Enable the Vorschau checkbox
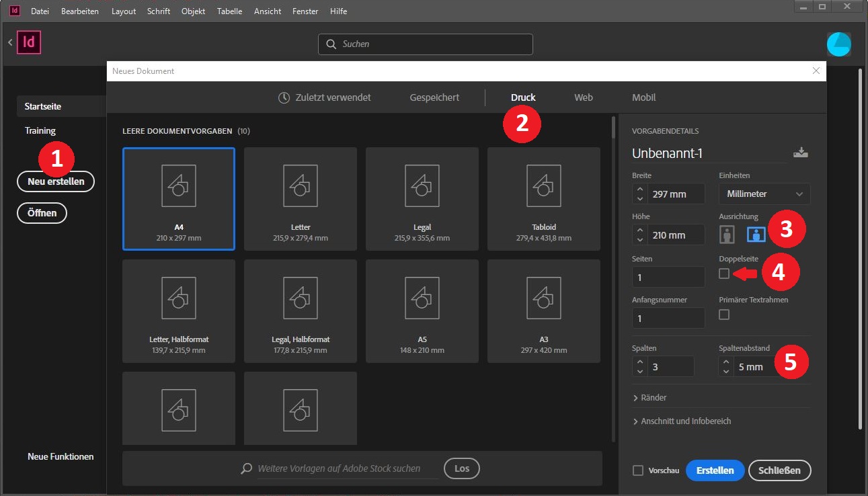 point(638,470)
